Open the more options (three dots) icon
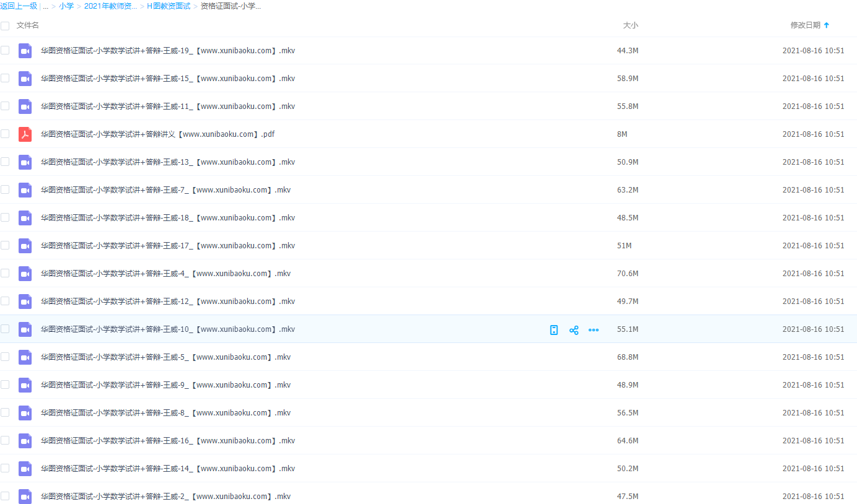This screenshot has width=857, height=504. (x=594, y=330)
